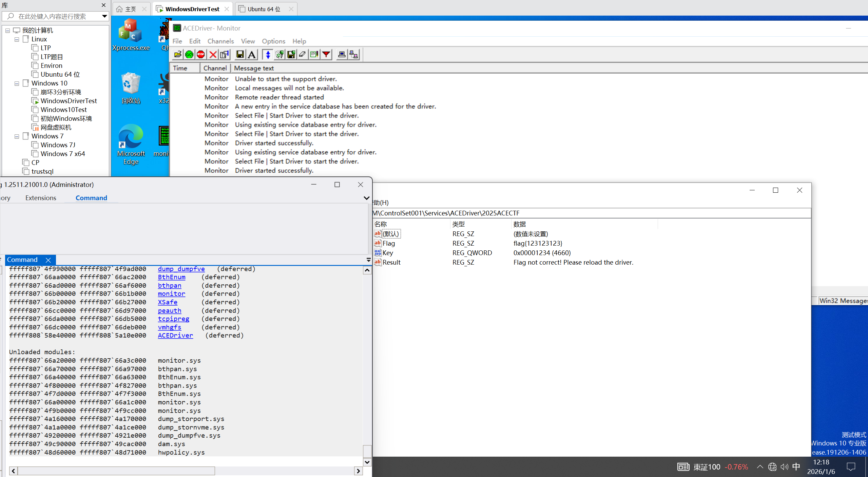Select the Flag registry value
The image size is (868, 477).
pyautogui.click(x=388, y=243)
